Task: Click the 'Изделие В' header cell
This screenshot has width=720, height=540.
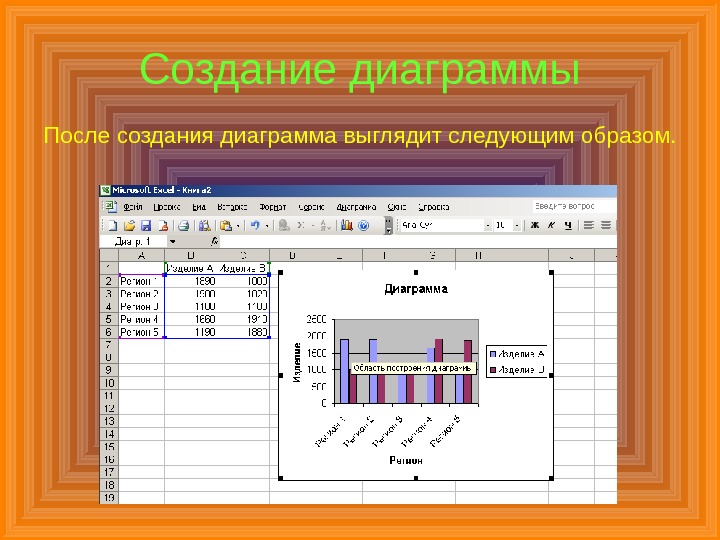Action: 243,268
